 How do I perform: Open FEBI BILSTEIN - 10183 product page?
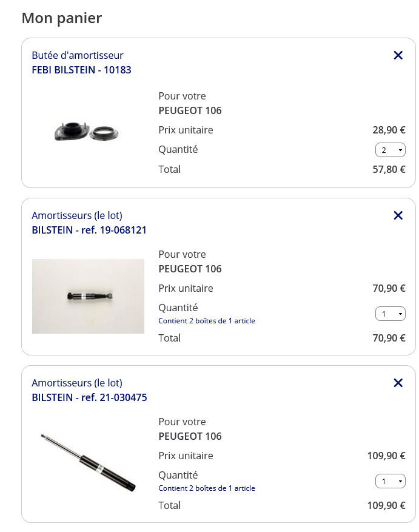[x=81, y=70]
